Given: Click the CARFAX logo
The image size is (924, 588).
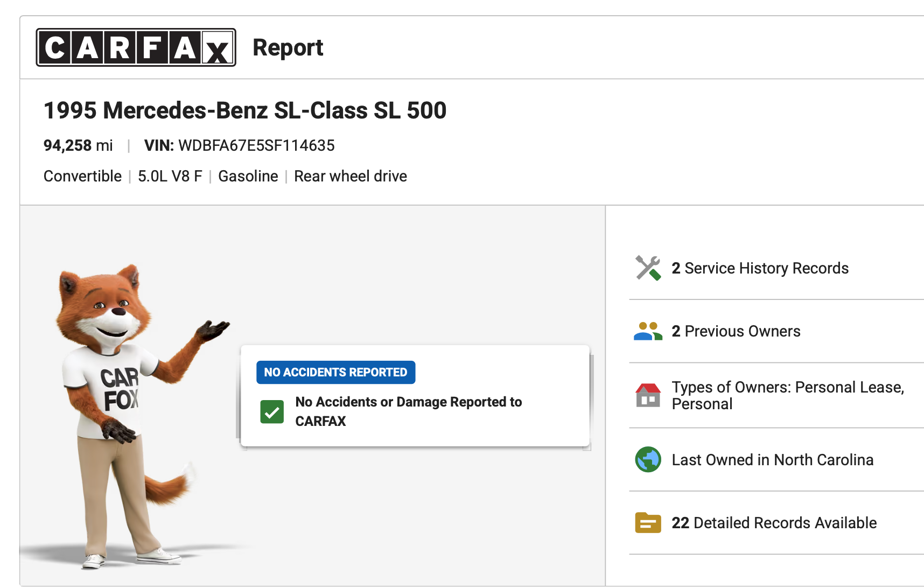Looking at the screenshot, I should coord(136,47).
